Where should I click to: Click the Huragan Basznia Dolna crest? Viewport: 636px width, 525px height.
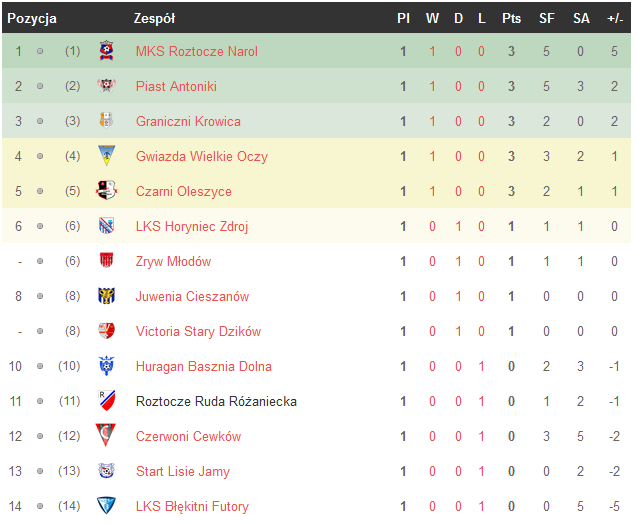(106, 367)
